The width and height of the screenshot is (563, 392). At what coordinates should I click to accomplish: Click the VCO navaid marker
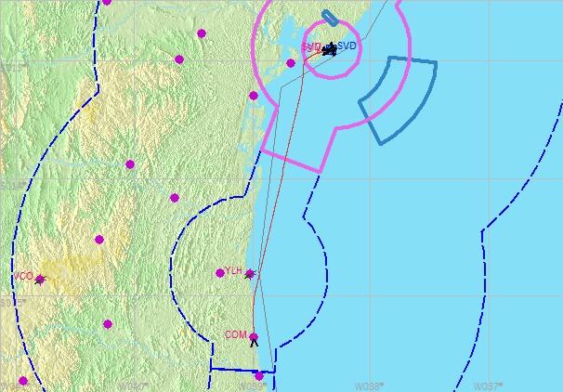39,279
